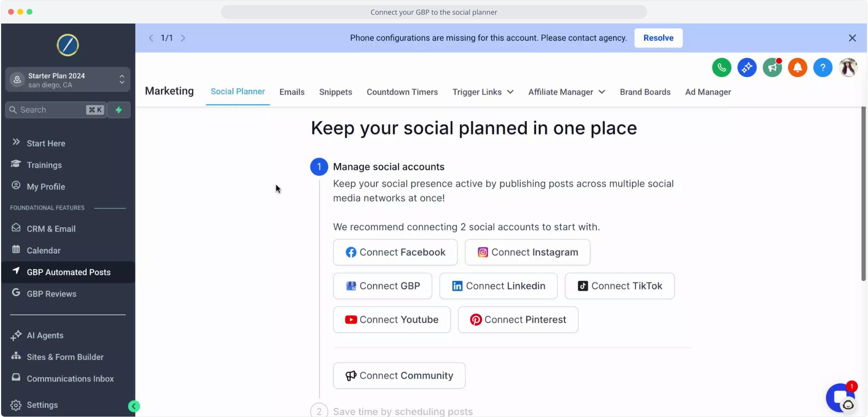This screenshot has width=868, height=417.
Task: Click the Sites & Form Builder sitemap icon
Action: click(x=16, y=356)
